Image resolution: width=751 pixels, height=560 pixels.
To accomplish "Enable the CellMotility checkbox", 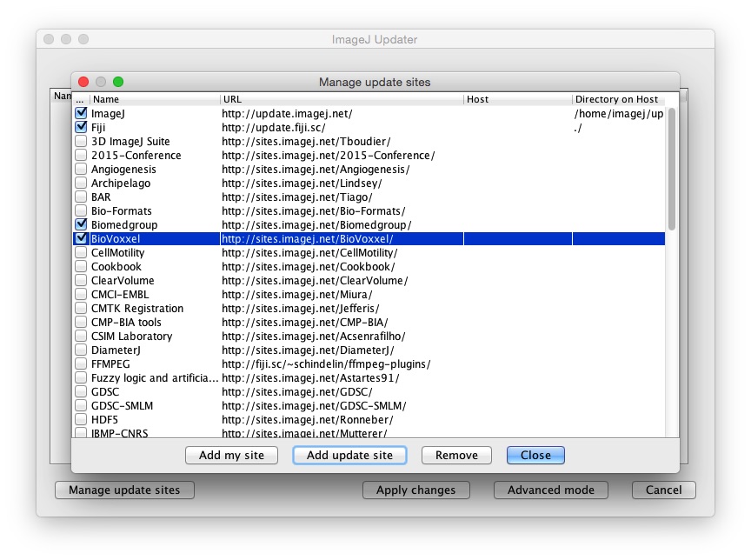I will (x=81, y=252).
